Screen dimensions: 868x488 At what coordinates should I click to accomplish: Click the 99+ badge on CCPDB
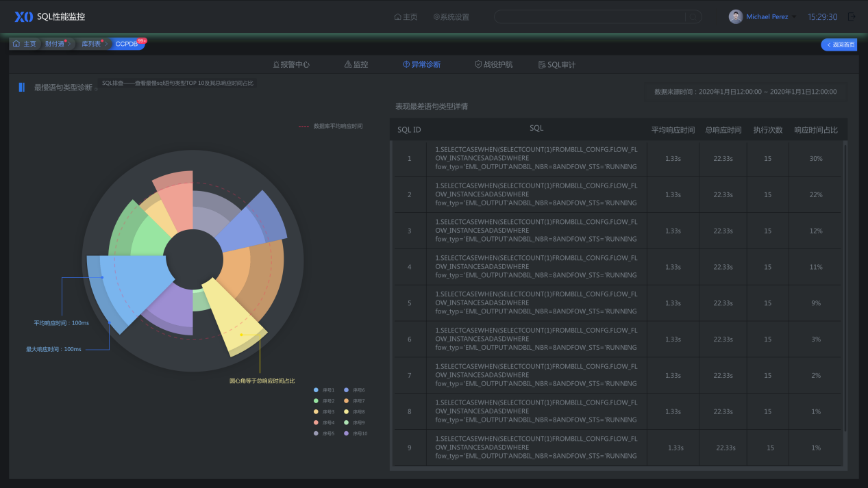click(142, 40)
